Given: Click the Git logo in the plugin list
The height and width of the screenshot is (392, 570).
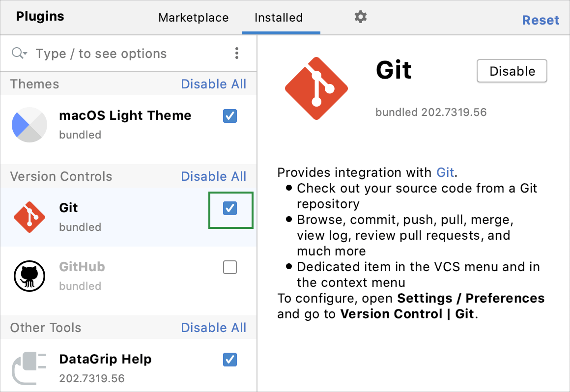Looking at the screenshot, I should 29,217.
